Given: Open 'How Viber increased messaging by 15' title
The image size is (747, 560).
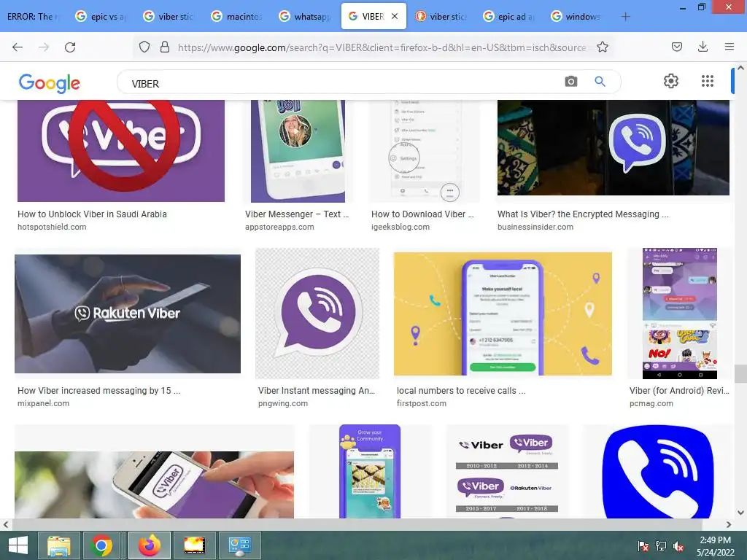Looking at the screenshot, I should [x=98, y=391].
